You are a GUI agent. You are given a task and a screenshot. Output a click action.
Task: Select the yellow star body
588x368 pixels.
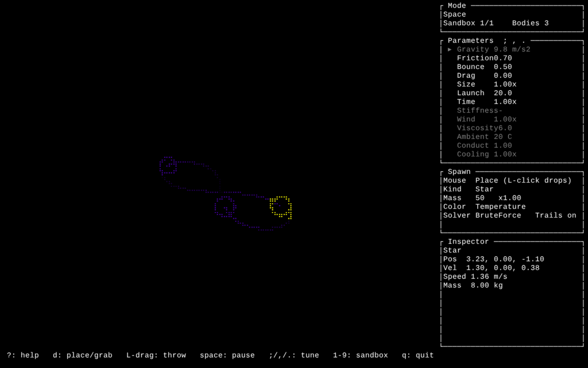point(281,207)
